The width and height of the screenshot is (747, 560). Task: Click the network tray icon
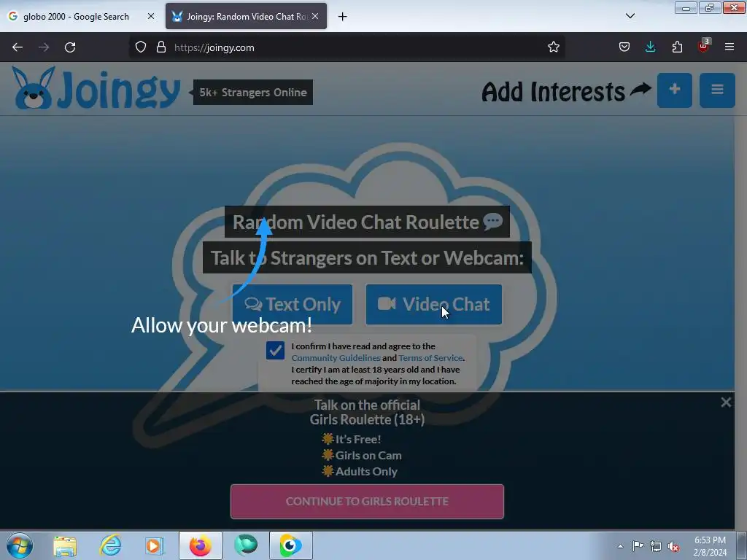tap(656, 546)
